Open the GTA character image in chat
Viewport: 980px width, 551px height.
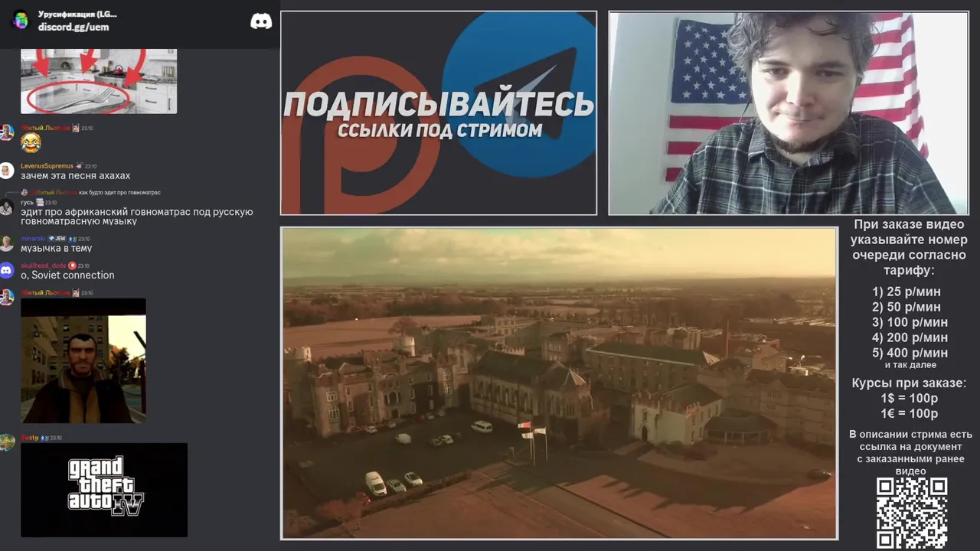click(83, 360)
